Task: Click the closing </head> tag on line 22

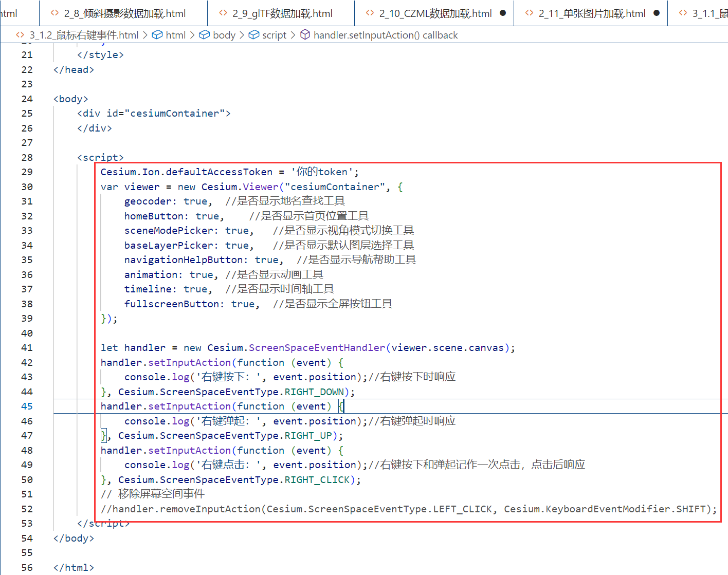Action: click(74, 70)
